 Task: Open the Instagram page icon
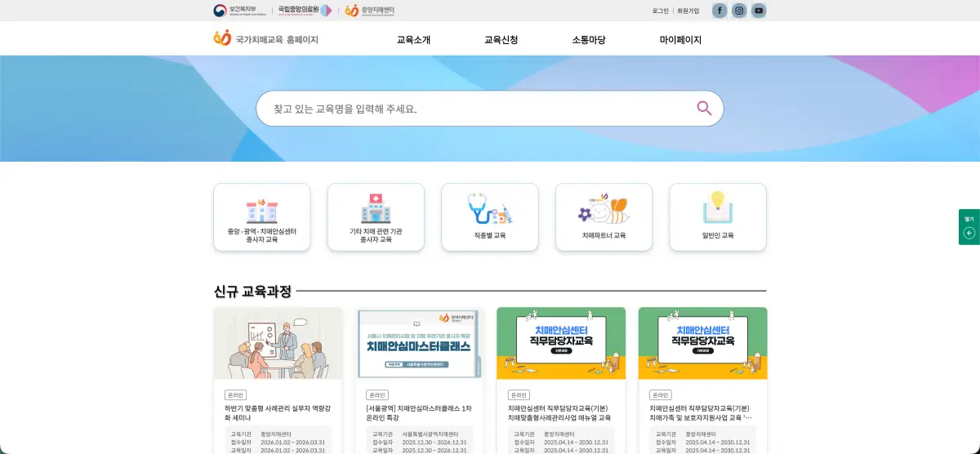point(739,11)
